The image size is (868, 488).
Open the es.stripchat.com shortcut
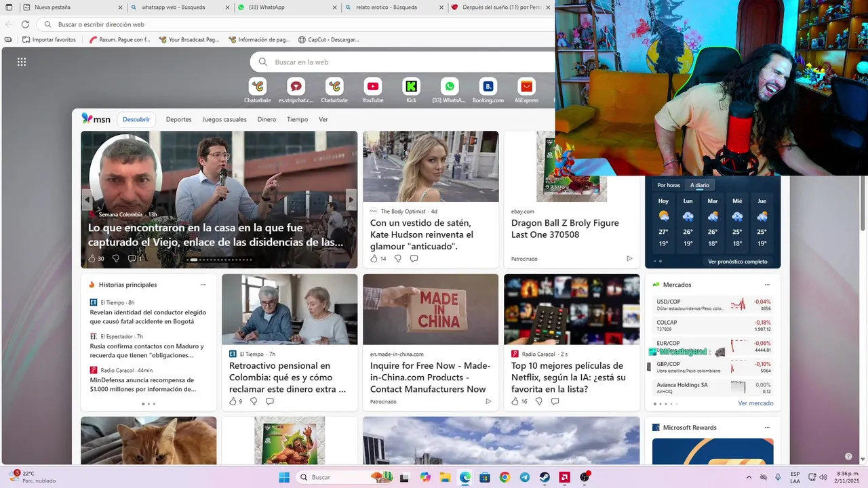coord(296,87)
